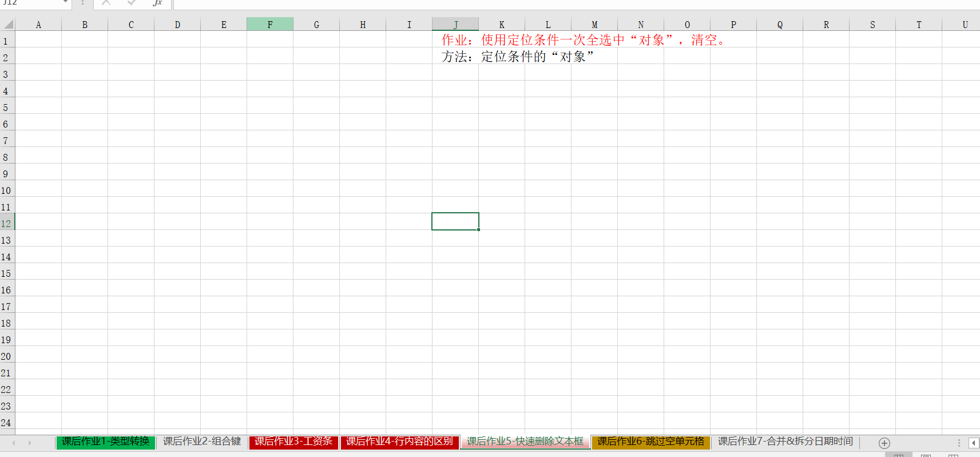
Task: Select column D header
Action: tap(177, 25)
